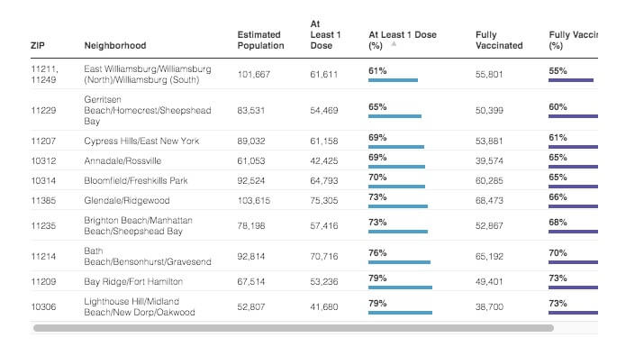Select fully vaccinated count 53,881
644x356 pixels.
click(x=489, y=141)
